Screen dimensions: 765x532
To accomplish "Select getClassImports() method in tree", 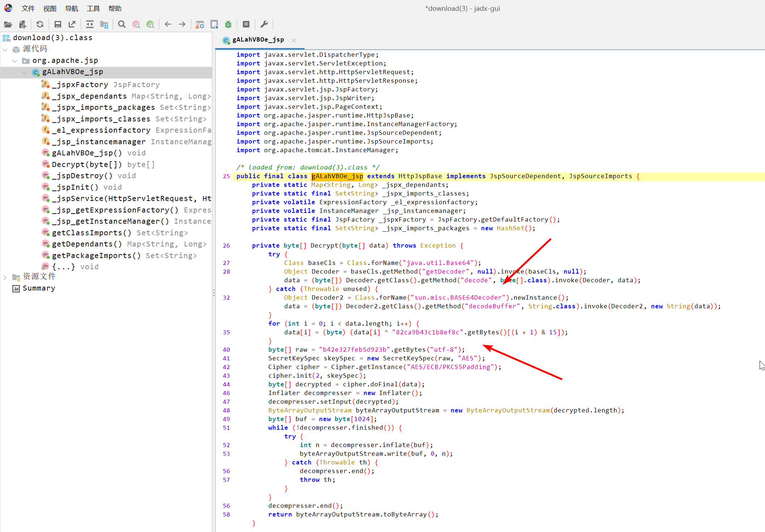I will [x=120, y=233].
